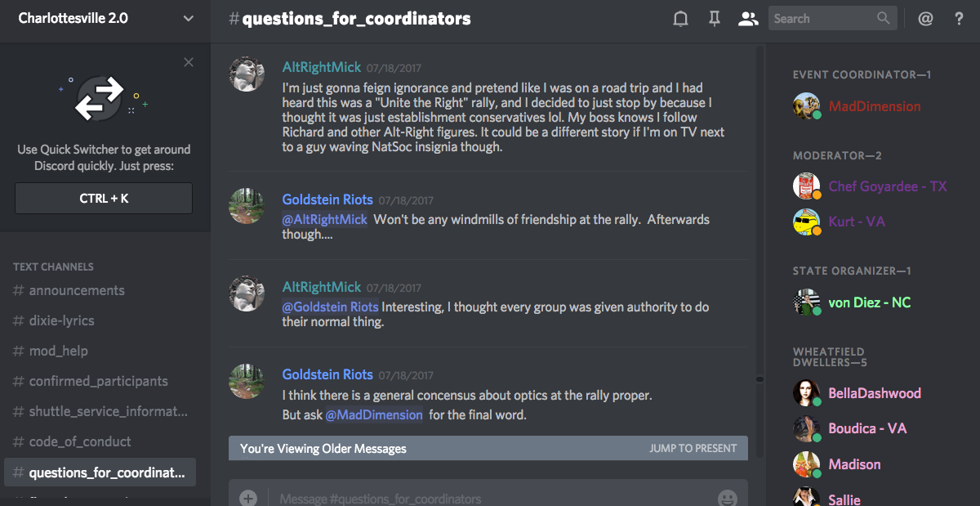
Task: Click the @MadDimension mention link
Action: click(x=375, y=414)
